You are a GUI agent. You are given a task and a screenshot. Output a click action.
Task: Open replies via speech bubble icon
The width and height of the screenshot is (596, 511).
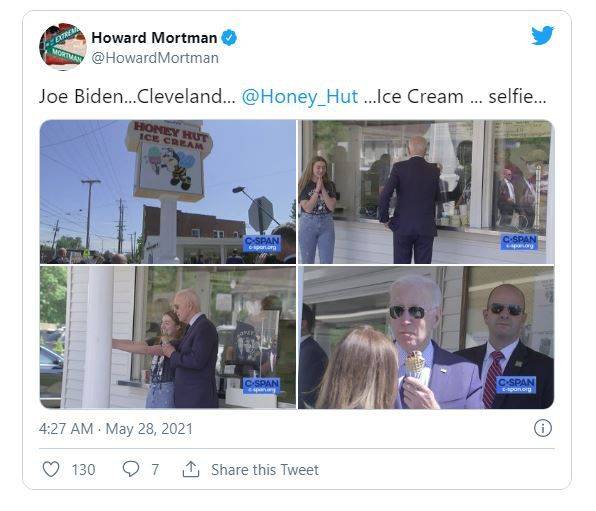(x=131, y=469)
